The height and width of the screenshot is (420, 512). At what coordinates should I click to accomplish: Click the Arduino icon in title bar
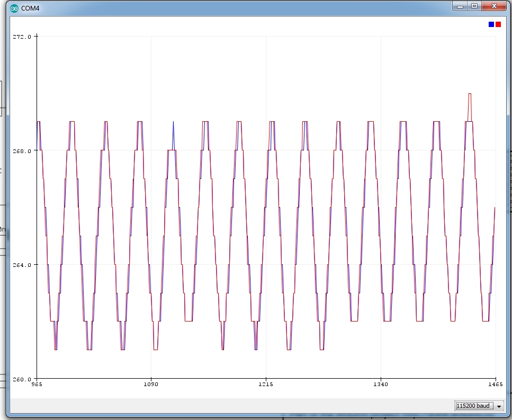14,8
